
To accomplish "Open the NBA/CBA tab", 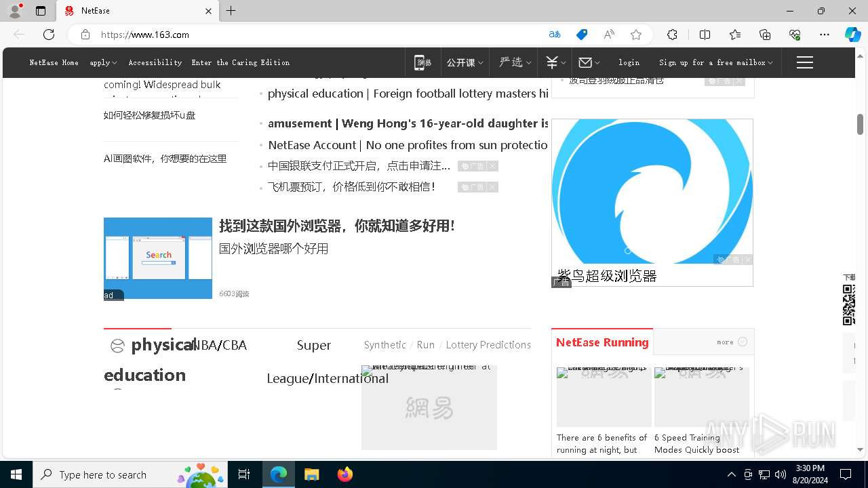I will coord(218,345).
